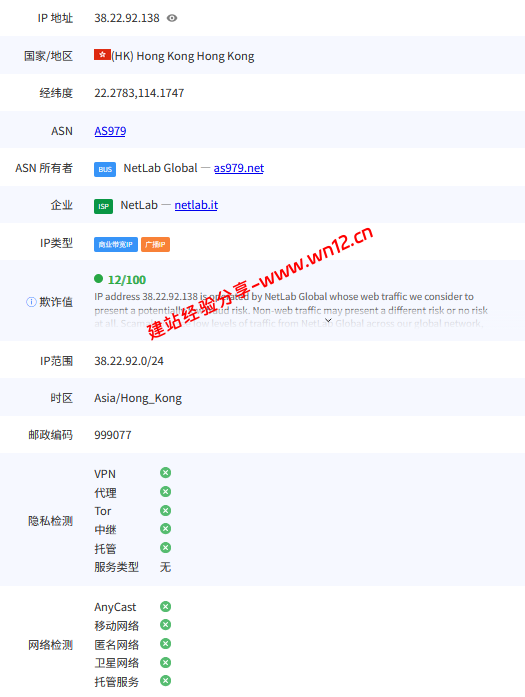Click the AnyCast status icon
The height and width of the screenshot is (697, 525).
coord(165,607)
